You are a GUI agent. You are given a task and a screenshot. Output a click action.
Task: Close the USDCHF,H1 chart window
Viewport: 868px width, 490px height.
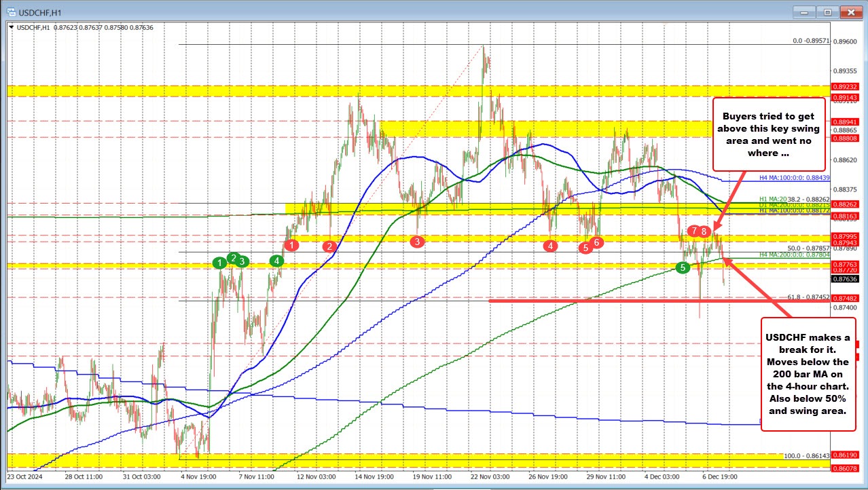tap(849, 12)
